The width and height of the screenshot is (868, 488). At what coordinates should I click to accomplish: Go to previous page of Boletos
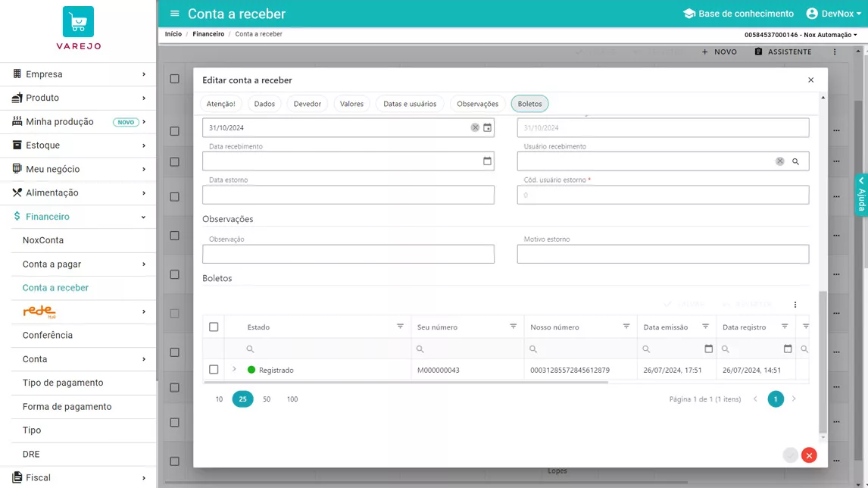pyautogui.click(x=756, y=399)
